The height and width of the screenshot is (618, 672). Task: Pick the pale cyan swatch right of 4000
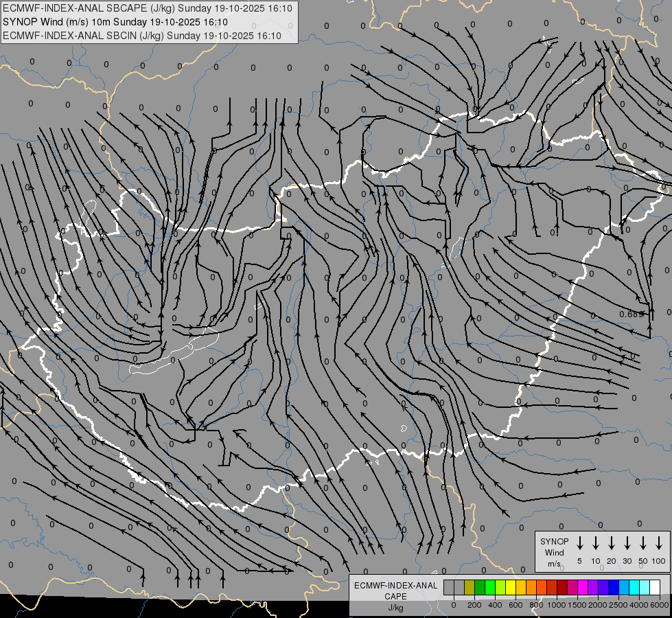tap(645, 587)
